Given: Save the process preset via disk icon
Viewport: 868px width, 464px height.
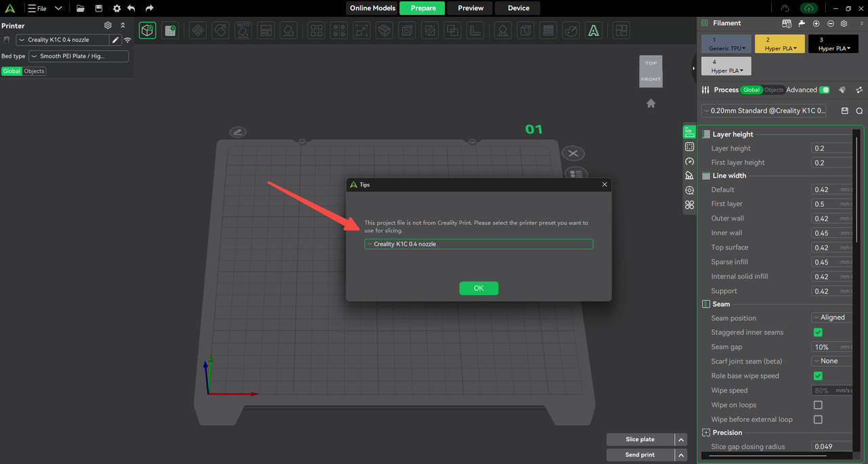Looking at the screenshot, I should (845, 111).
